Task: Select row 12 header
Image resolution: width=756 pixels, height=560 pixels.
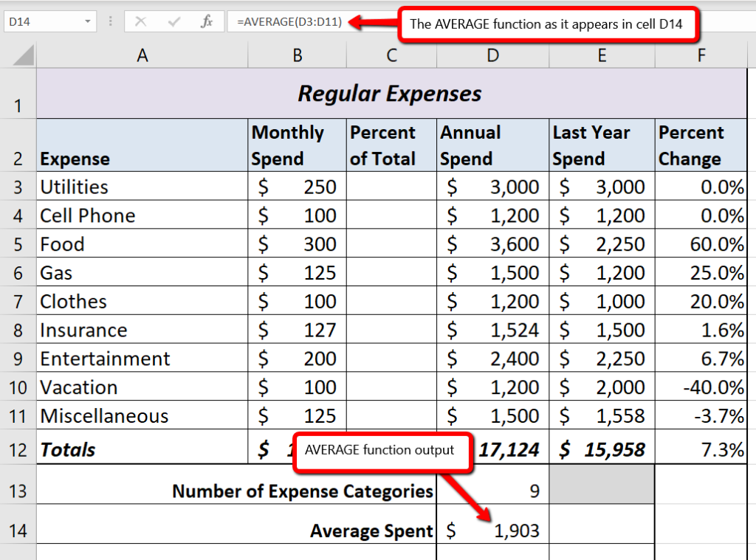Action: [18, 447]
